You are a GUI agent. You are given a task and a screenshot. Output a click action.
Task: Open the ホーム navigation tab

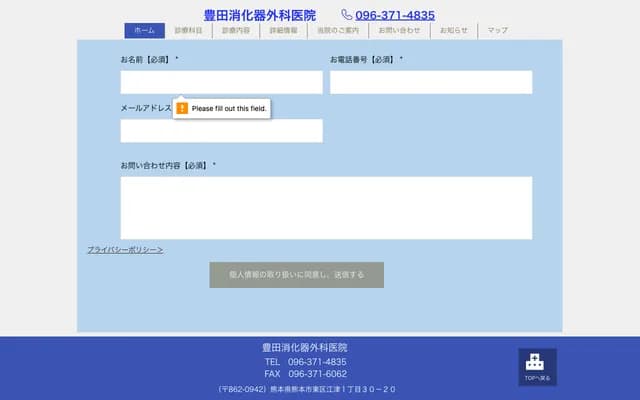(x=144, y=31)
